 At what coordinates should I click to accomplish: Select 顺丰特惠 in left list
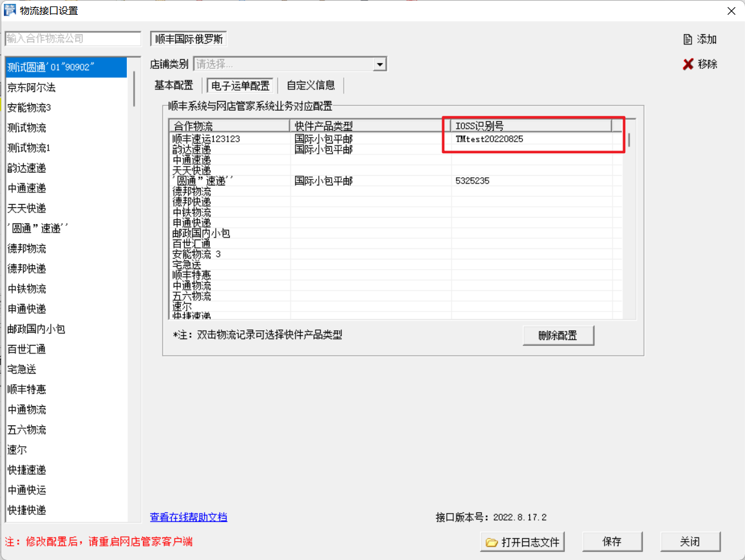pos(66,389)
